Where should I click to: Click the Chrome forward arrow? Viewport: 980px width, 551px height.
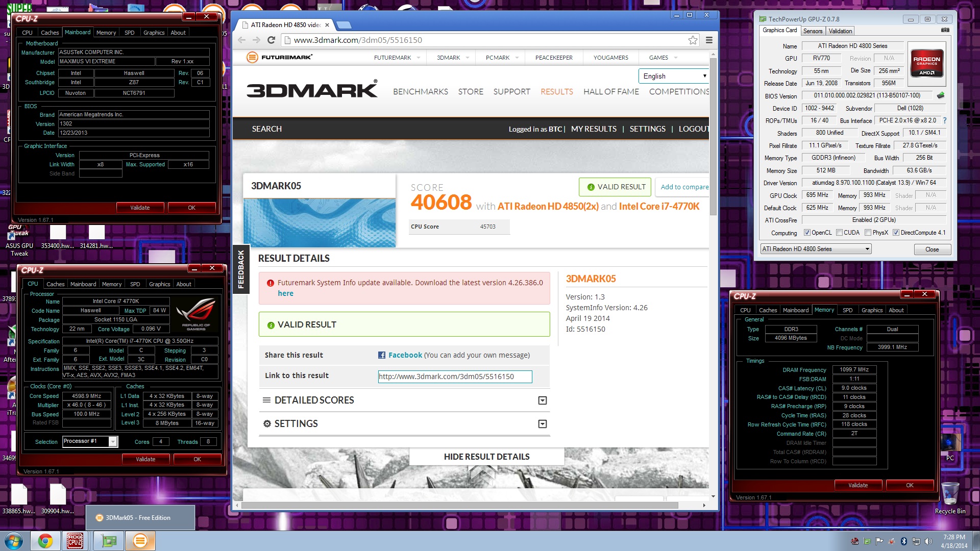pyautogui.click(x=256, y=40)
